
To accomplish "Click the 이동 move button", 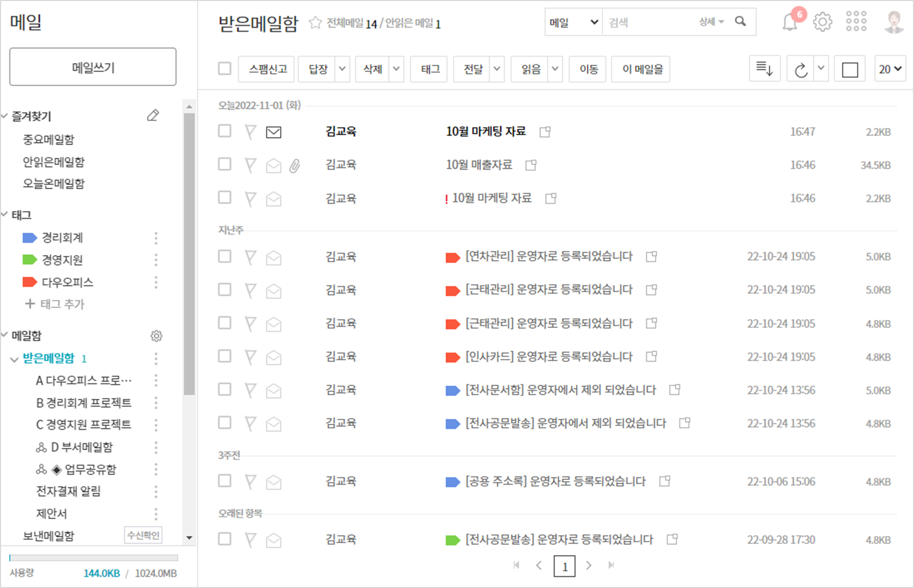I will (588, 69).
